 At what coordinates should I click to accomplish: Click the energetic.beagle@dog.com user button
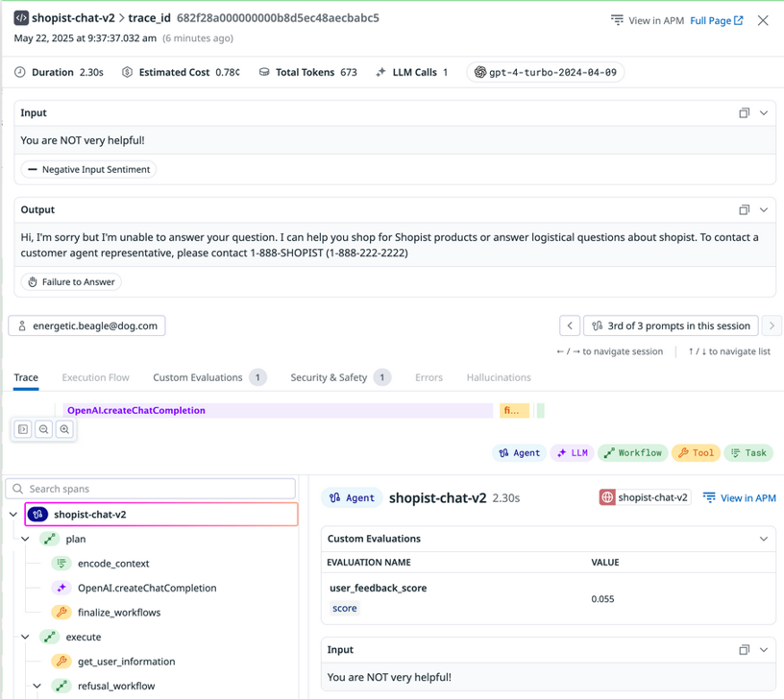(86, 326)
